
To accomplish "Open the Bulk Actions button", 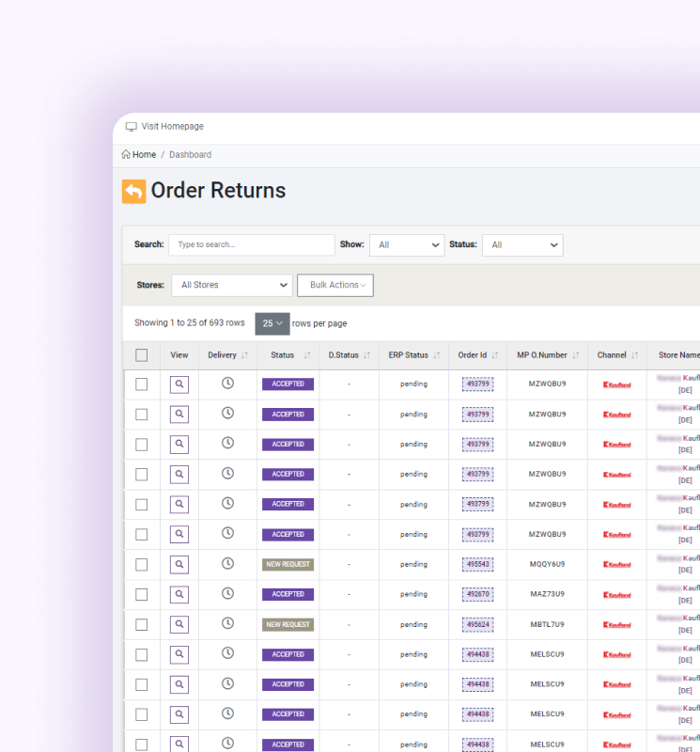I will [x=335, y=285].
